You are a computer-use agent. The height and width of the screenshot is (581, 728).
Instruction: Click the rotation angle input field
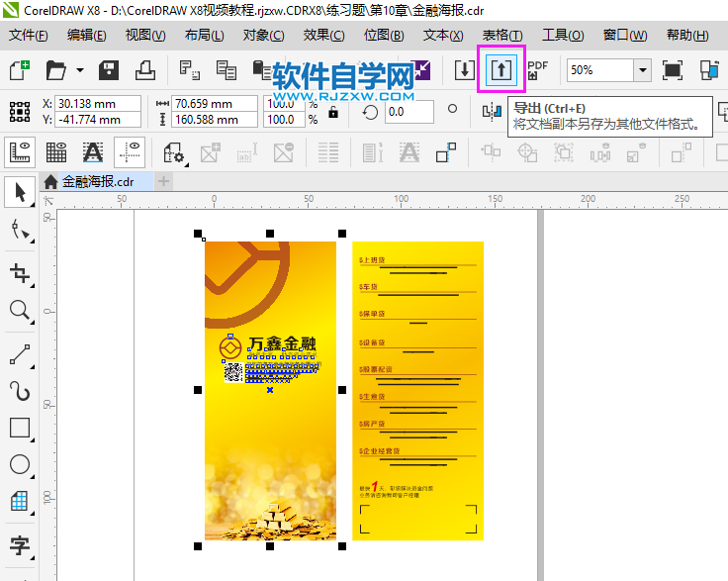tap(409, 112)
